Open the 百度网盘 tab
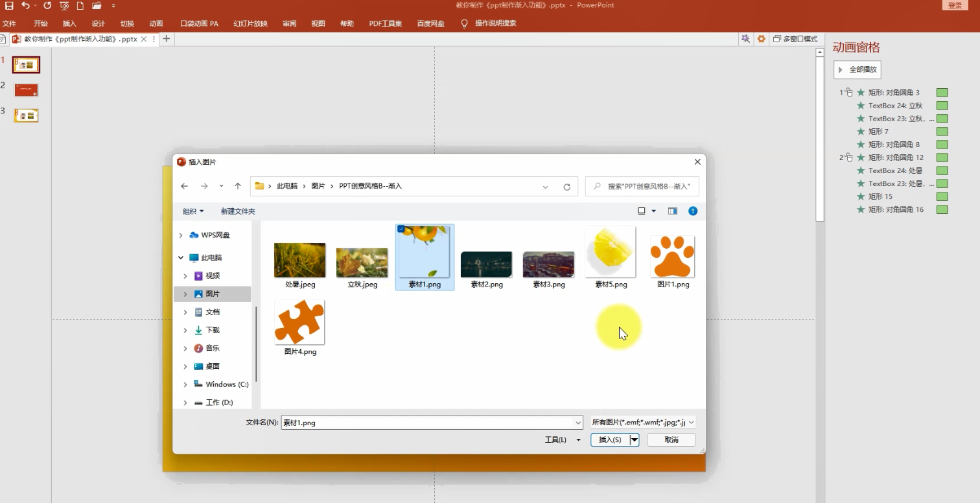This screenshot has width=980, height=503. [431, 23]
